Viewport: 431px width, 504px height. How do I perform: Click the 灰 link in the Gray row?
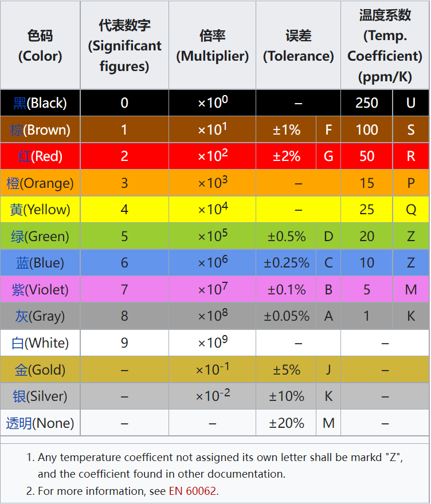point(22,316)
